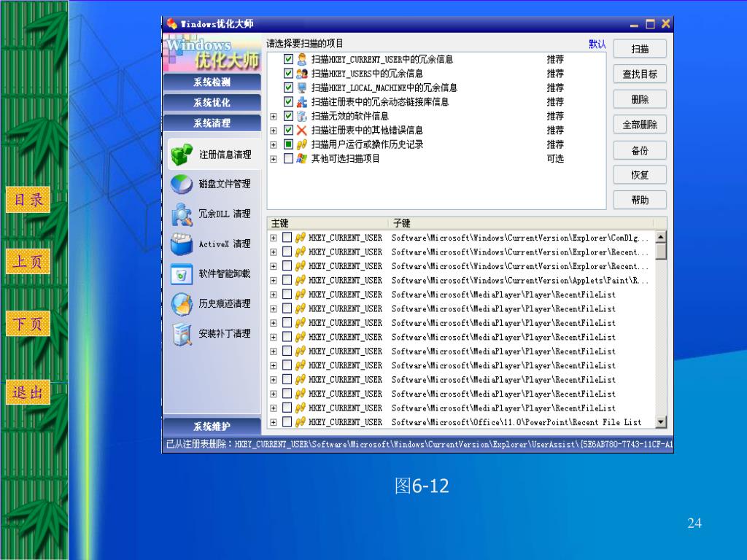Toggle 扫描注册表中的其他错误信息 checkbox

pyautogui.click(x=288, y=130)
